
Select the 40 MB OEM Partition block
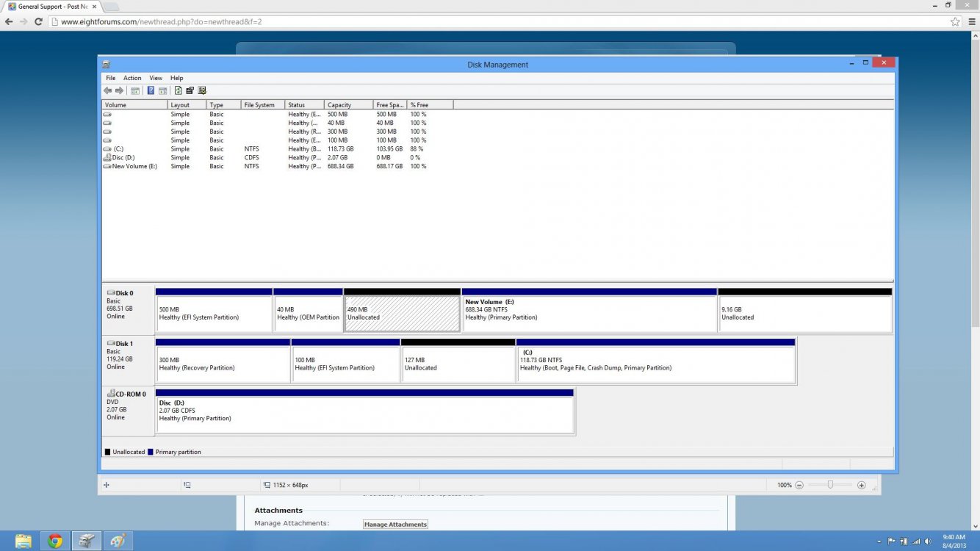pos(308,310)
